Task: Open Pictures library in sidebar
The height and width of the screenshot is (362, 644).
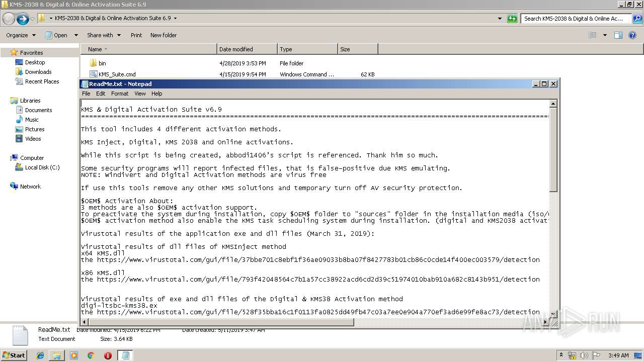Action: [35, 129]
